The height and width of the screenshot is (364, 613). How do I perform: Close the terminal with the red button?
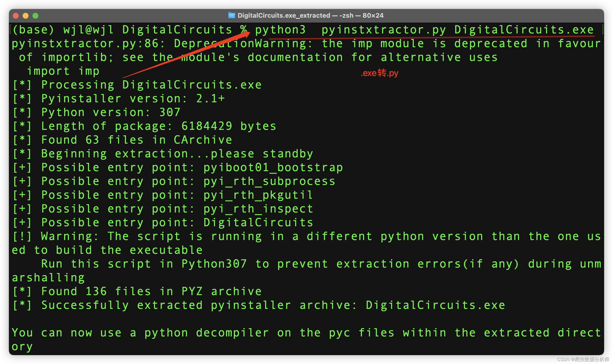(16, 16)
